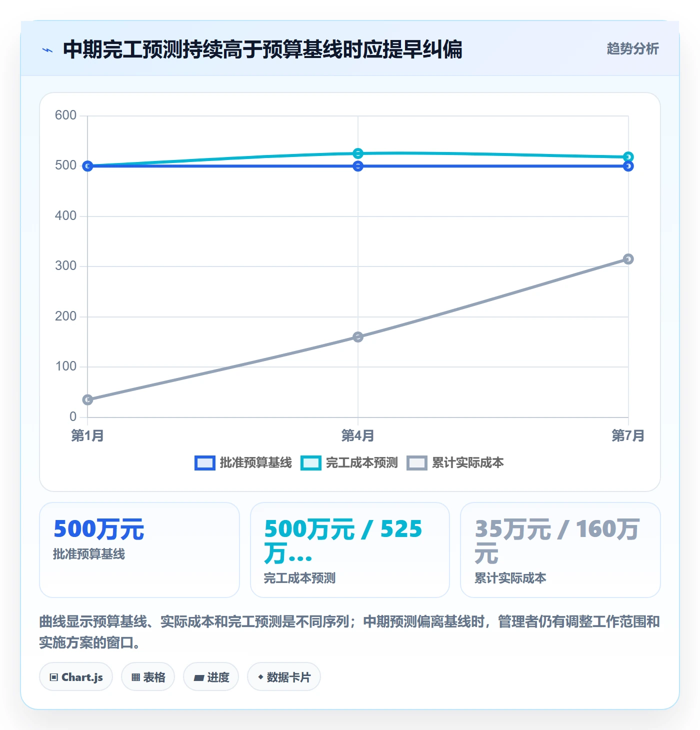Click the icon on the Chart.js tag

pyautogui.click(x=54, y=677)
